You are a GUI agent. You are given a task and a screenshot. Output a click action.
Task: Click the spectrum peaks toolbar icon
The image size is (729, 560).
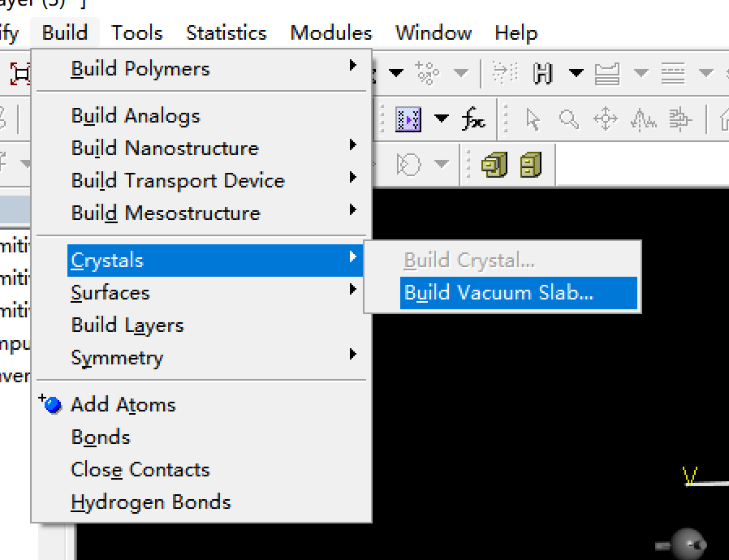(x=644, y=119)
